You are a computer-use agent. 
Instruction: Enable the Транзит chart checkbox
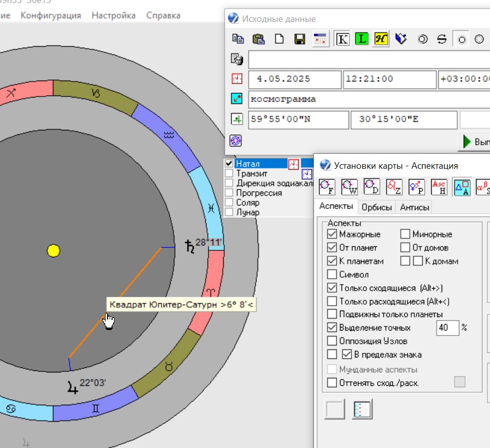(229, 173)
